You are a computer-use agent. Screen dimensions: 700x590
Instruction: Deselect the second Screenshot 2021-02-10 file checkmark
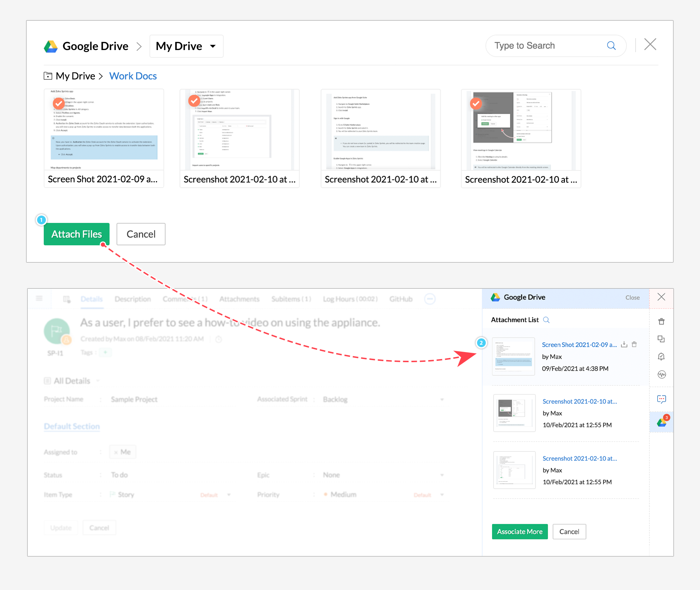pyautogui.click(x=194, y=101)
